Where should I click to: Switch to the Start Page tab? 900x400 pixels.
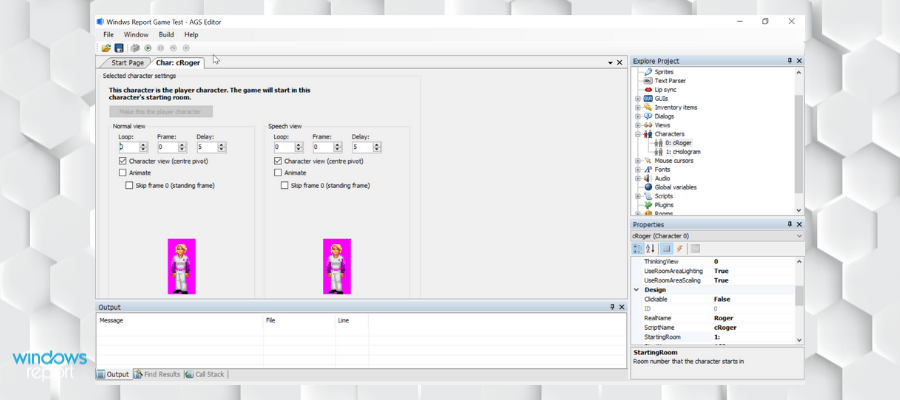click(x=127, y=63)
